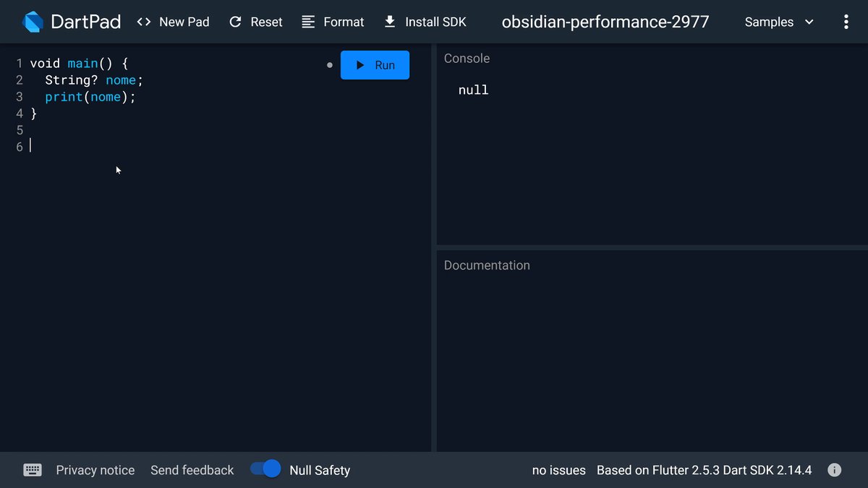Select the Documentation panel header
The width and height of the screenshot is (868, 488).
(x=487, y=265)
